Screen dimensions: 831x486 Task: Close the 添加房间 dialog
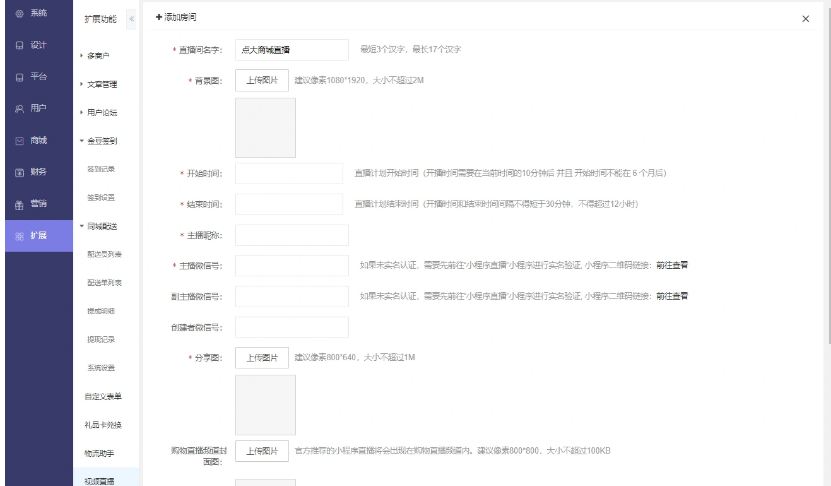[x=806, y=20]
